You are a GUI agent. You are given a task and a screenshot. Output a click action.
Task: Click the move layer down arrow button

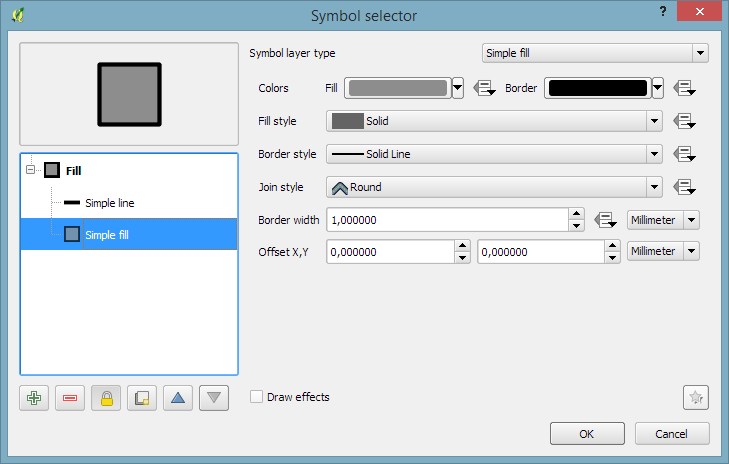pyautogui.click(x=213, y=398)
